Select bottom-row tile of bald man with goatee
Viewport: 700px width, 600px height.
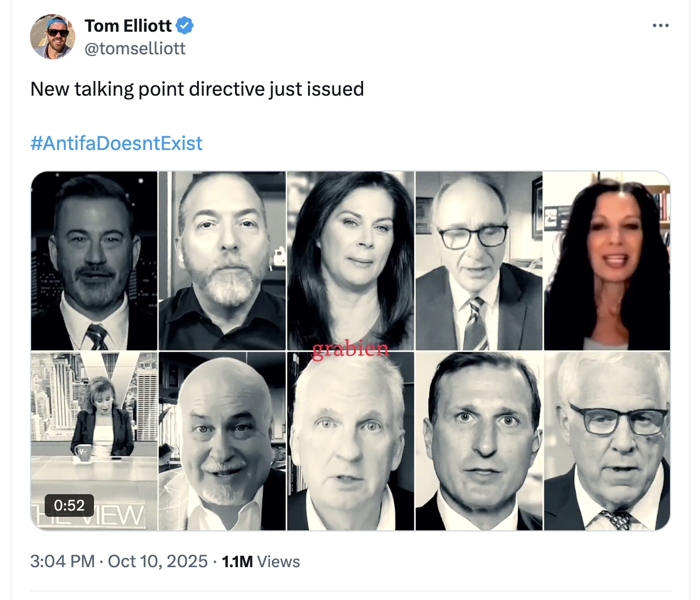222,442
